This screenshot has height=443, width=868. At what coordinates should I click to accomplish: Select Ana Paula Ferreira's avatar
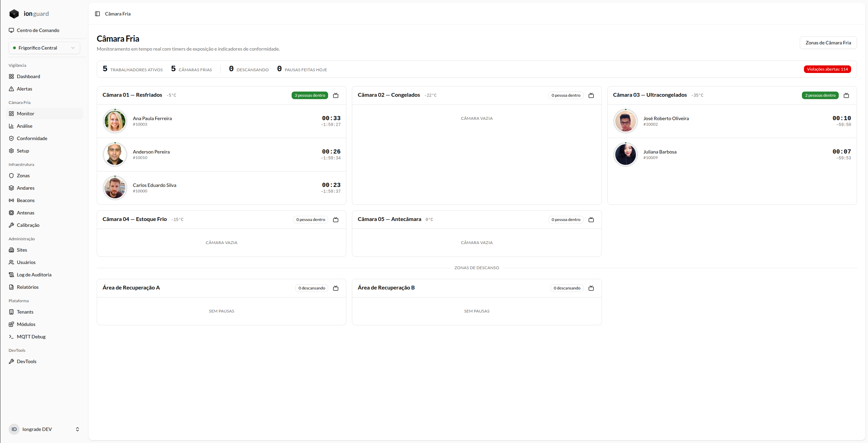[x=115, y=121]
